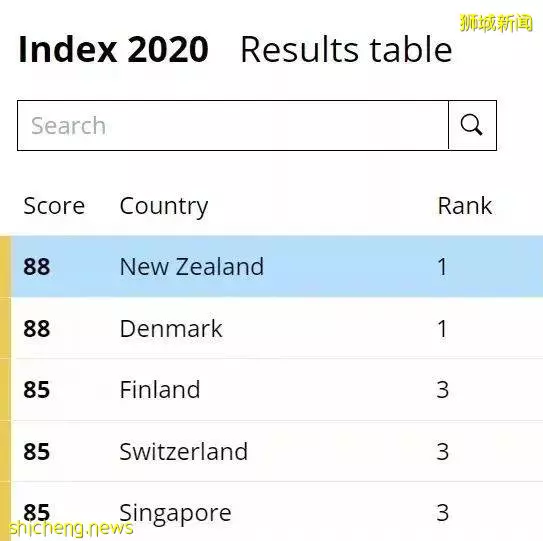
Task: Open the Switzerland country entry
Action: click(x=184, y=451)
